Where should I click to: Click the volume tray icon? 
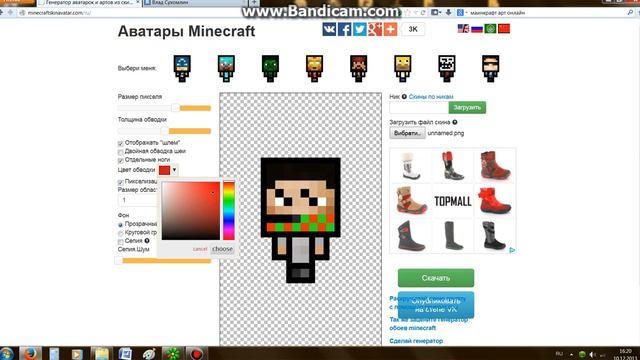pos(592,354)
